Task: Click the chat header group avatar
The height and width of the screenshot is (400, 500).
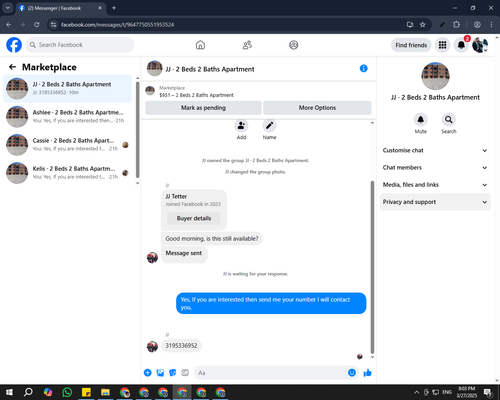Action: 154,68
